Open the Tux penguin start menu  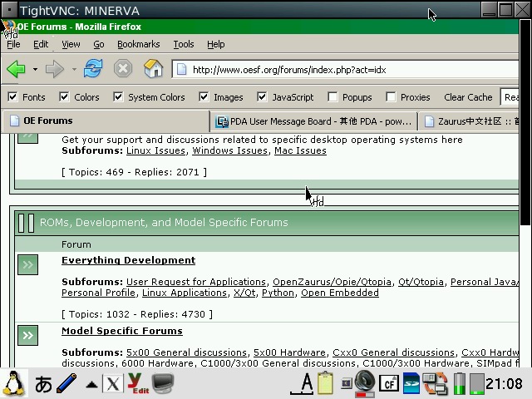[x=14, y=383]
